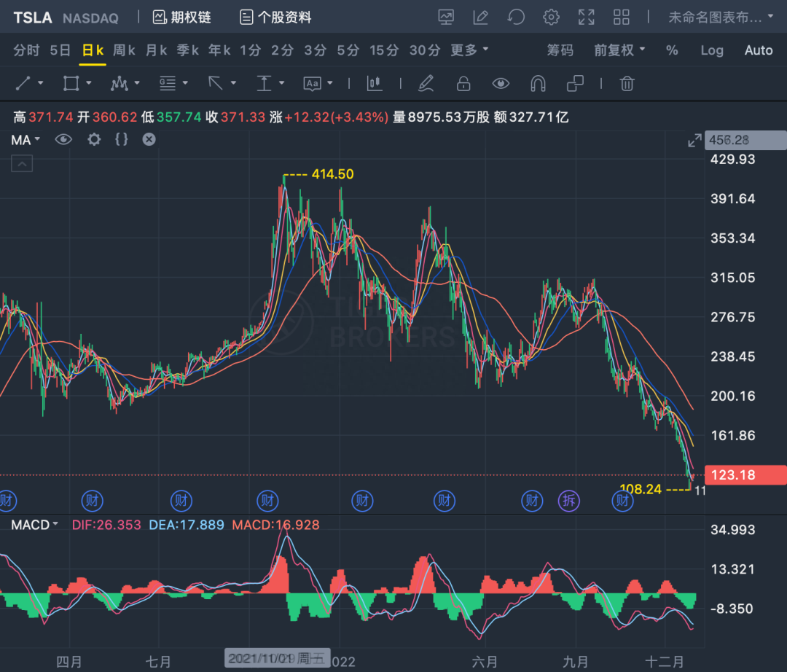787x672 pixels.
Task: Remove the MA indicator
Action: 149,139
